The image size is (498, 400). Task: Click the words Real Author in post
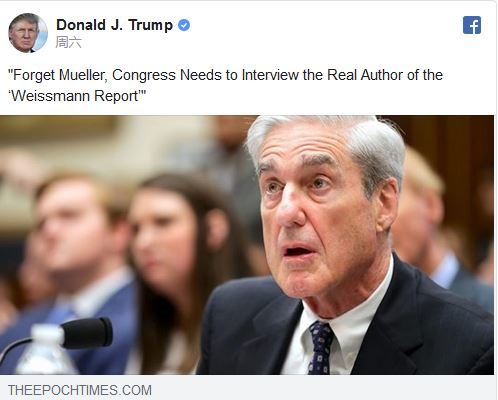pyautogui.click(x=365, y=75)
